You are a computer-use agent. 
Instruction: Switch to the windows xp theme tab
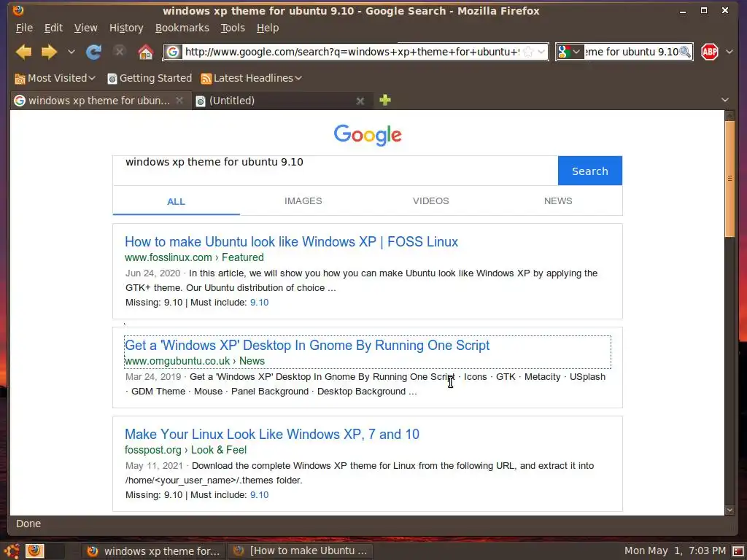(x=99, y=101)
